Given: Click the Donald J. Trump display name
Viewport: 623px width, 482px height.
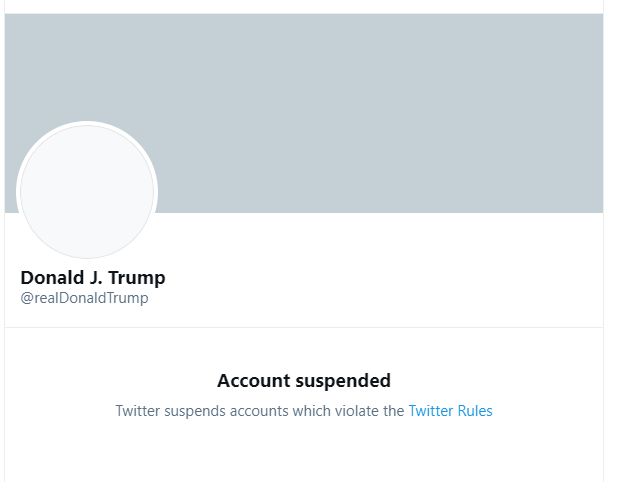Looking at the screenshot, I should pos(93,277).
